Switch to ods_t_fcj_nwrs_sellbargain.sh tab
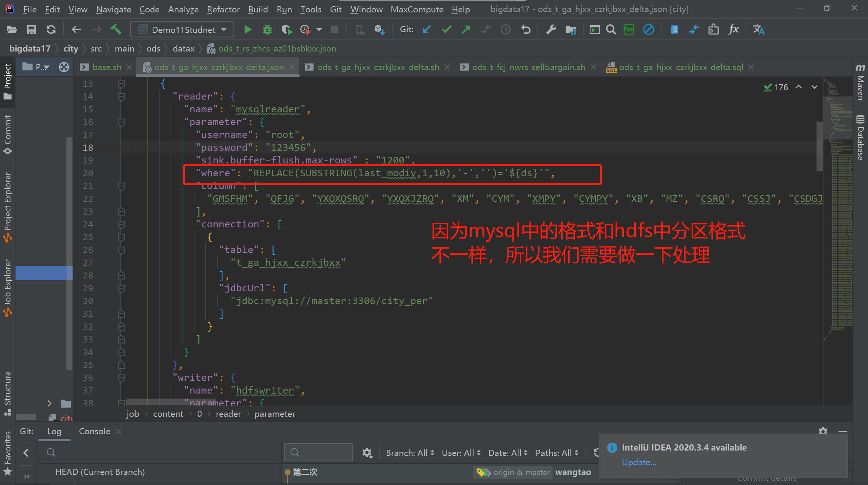Image resolution: width=868 pixels, height=485 pixels. pos(529,67)
